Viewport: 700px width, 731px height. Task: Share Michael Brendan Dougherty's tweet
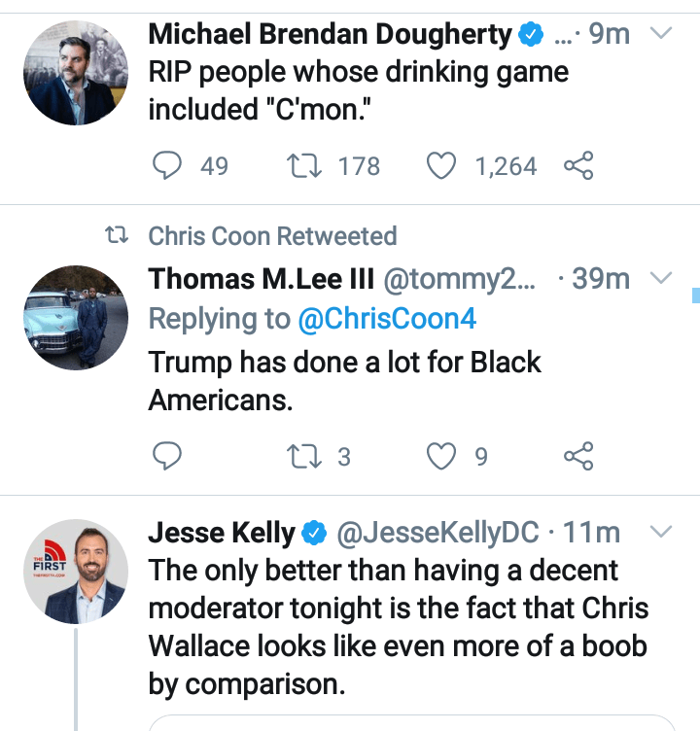tap(578, 166)
